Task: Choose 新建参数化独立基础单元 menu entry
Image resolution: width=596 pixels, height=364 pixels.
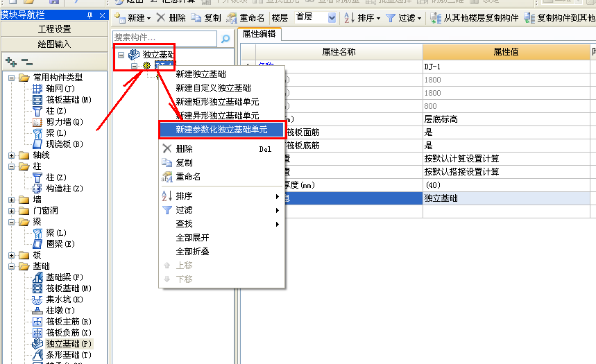Action: point(221,130)
